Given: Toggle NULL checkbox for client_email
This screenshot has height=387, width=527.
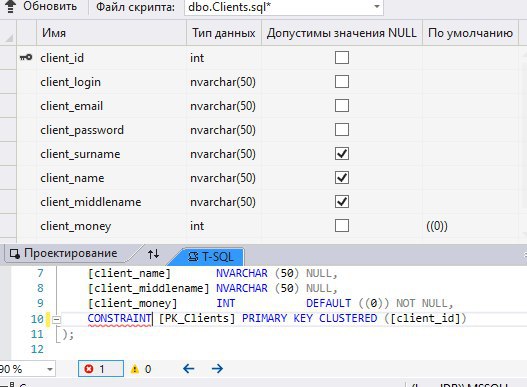Looking at the screenshot, I should click(x=342, y=106).
